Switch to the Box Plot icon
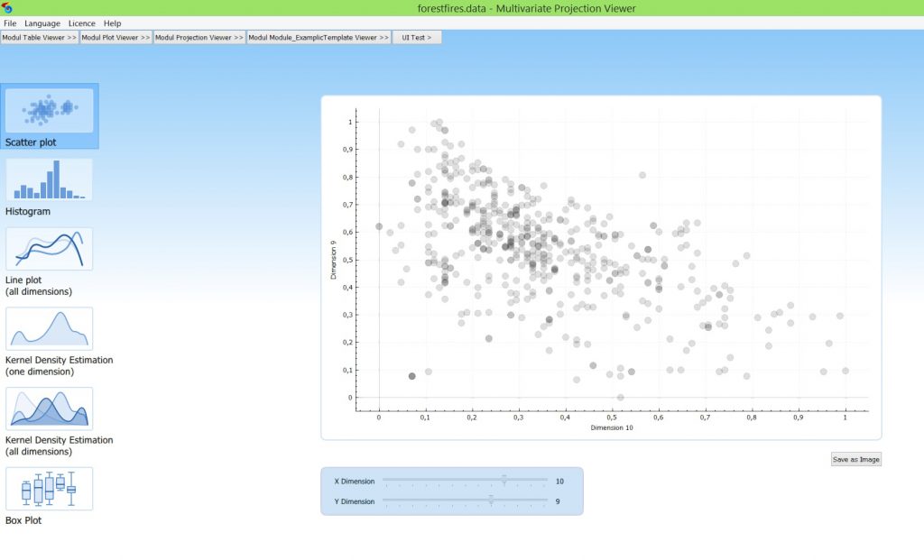 click(50, 488)
